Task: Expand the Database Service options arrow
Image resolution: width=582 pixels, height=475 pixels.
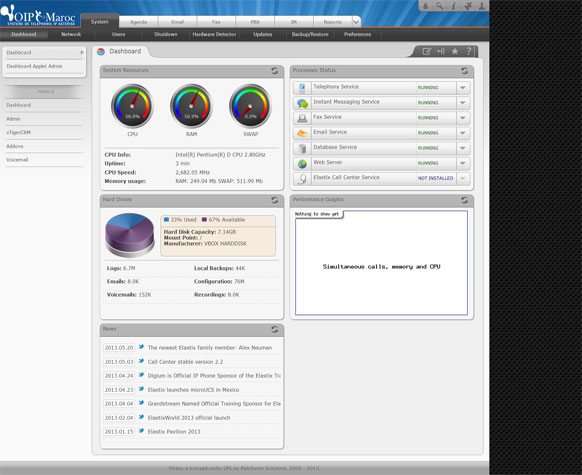Action: (463, 148)
